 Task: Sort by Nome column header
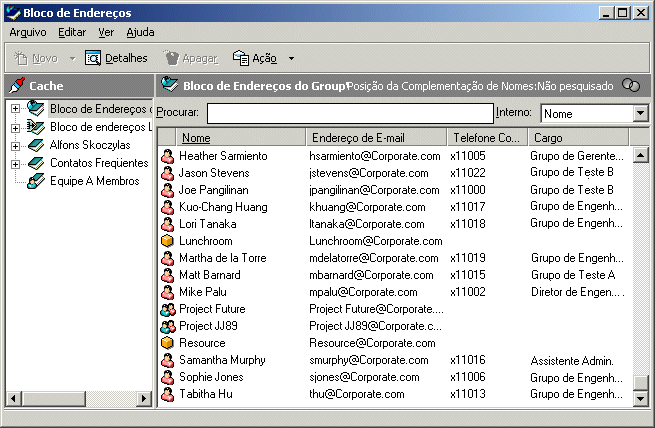tap(241, 137)
